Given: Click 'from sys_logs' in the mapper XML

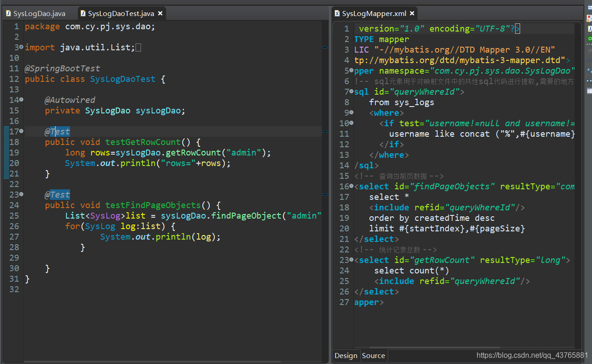Looking at the screenshot, I should [402, 102].
